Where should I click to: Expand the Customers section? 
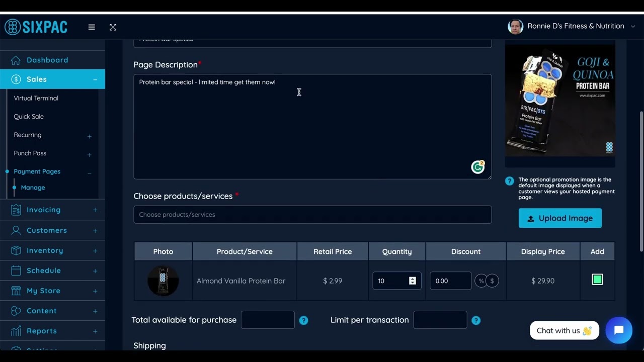tap(95, 231)
